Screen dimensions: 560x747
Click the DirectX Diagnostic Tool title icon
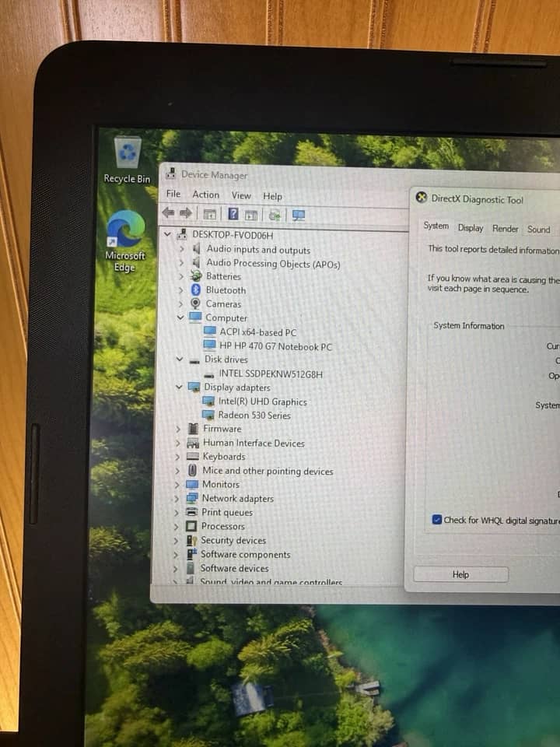(x=421, y=197)
